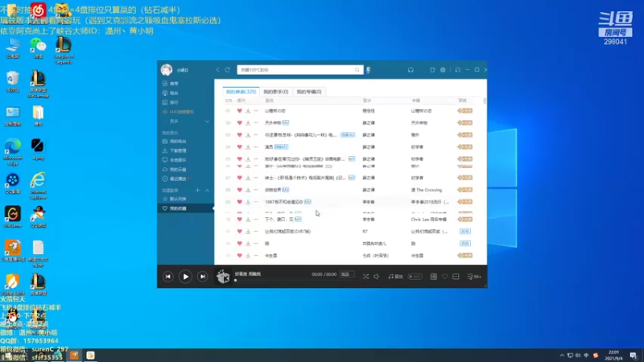
Task: Refresh the page with the reload icon
Action: [x=227, y=70]
